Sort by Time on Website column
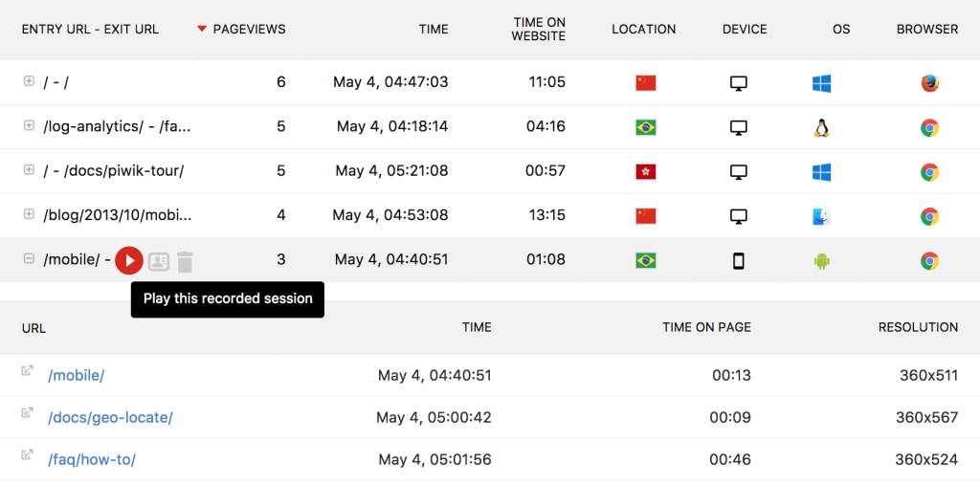Image resolution: width=980 pixels, height=484 pixels. click(x=539, y=29)
